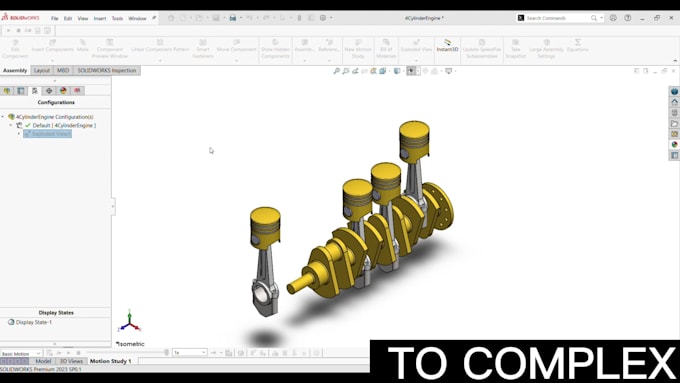Screen dimensions: 680x383
Task: Open the Exploded View ribbon dropdown arrow
Action: (x=416, y=60)
